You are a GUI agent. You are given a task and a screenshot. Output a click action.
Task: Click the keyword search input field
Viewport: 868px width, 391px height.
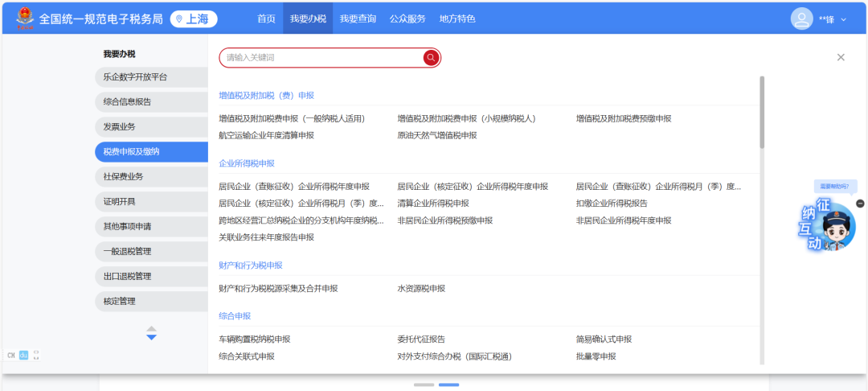click(321, 57)
